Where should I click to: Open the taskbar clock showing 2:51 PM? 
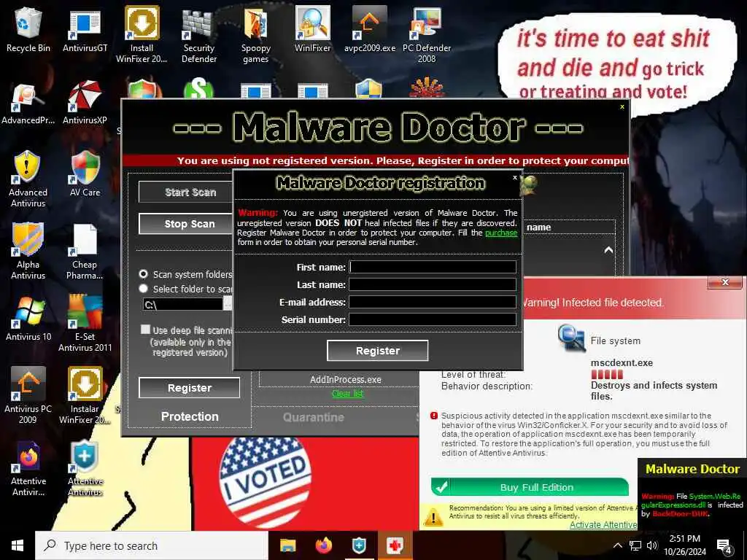pyautogui.click(x=684, y=545)
